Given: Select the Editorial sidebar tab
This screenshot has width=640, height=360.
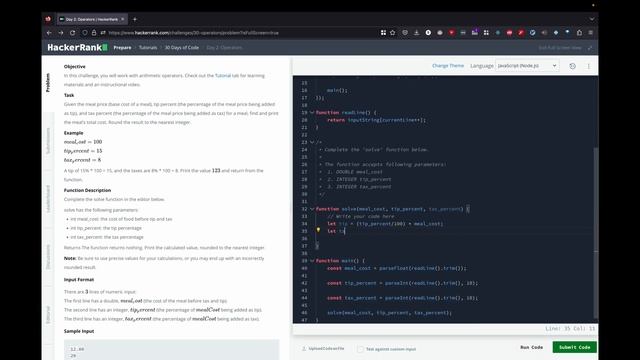Looking at the screenshot, I should click(x=48, y=315).
